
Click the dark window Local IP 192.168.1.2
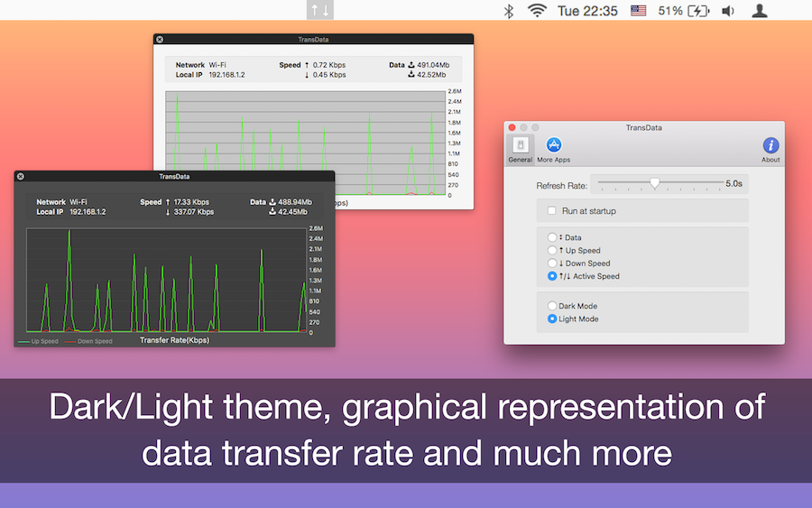(x=88, y=212)
